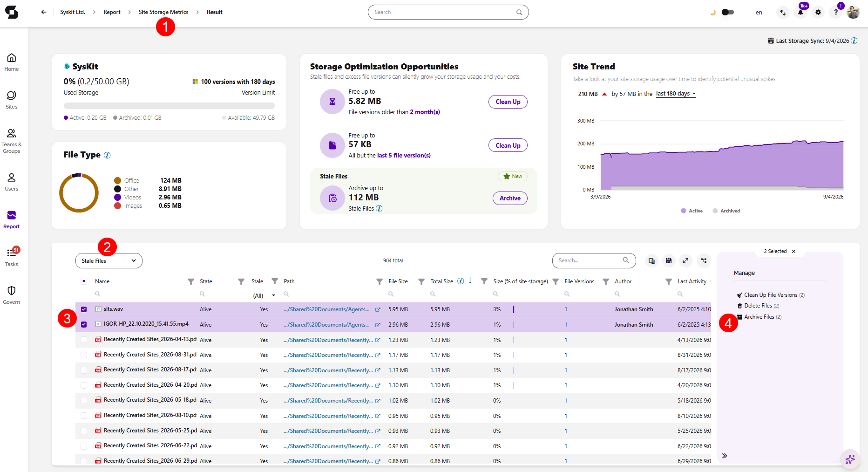This screenshot has width=868, height=472.
Task: Check the Recently Created Sites_2026-04-13 row
Action: click(84, 340)
